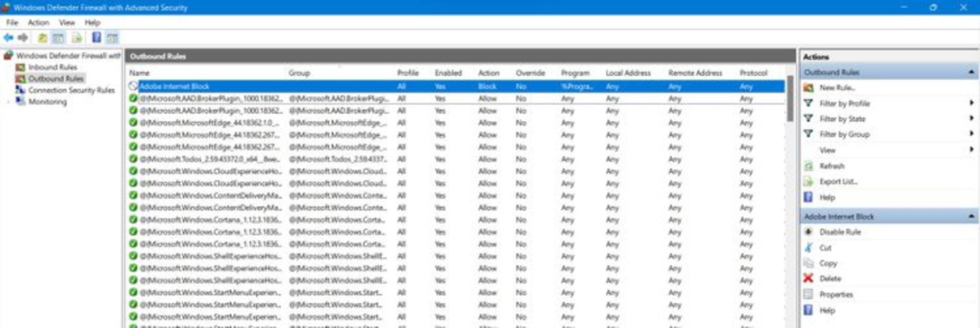Click the Properties icon for selected rule
This screenshot has height=328, width=980.
click(808, 294)
